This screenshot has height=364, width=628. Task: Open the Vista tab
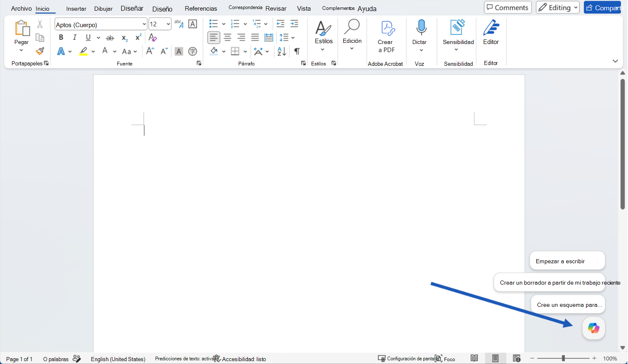point(304,9)
